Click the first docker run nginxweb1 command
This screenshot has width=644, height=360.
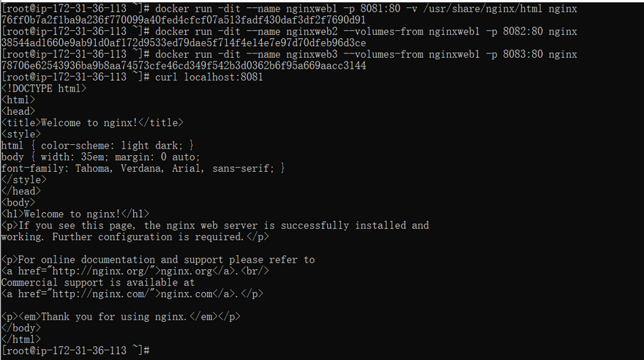point(365,9)
